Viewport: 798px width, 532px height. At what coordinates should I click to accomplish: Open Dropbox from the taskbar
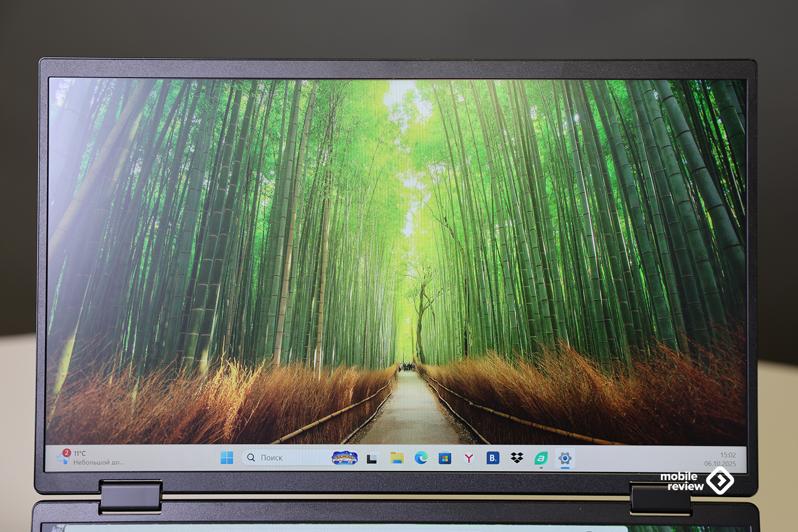[x=517, y=458]
